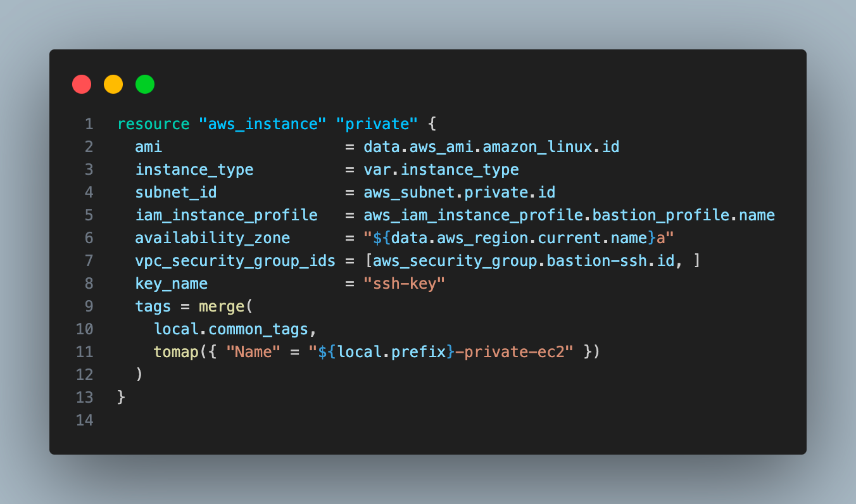Click the iam_instance_profile attribute name

point(226,215)
